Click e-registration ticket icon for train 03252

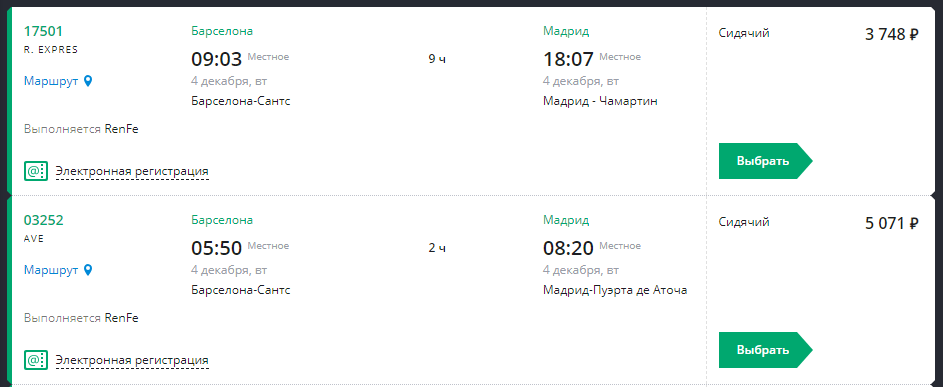pos(35,360)
